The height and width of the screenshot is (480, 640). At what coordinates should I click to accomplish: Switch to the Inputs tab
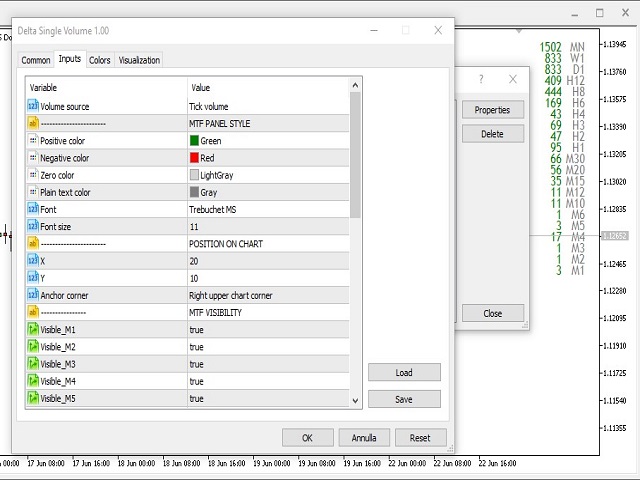tap(70, 59)
